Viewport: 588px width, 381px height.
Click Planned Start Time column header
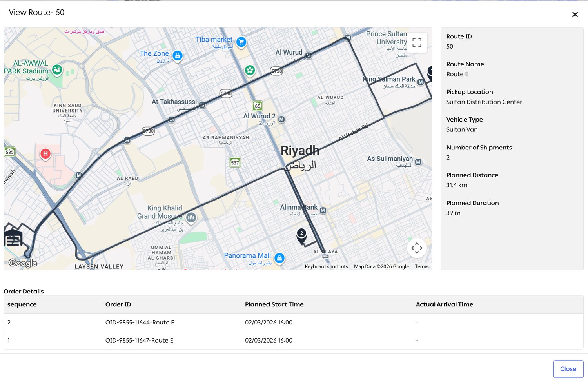274,304
